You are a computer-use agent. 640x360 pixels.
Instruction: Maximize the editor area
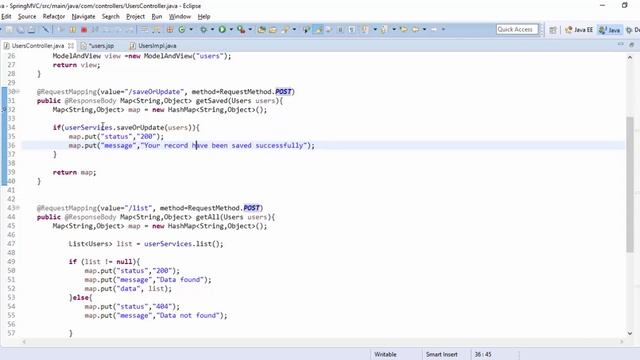[631, 44]
